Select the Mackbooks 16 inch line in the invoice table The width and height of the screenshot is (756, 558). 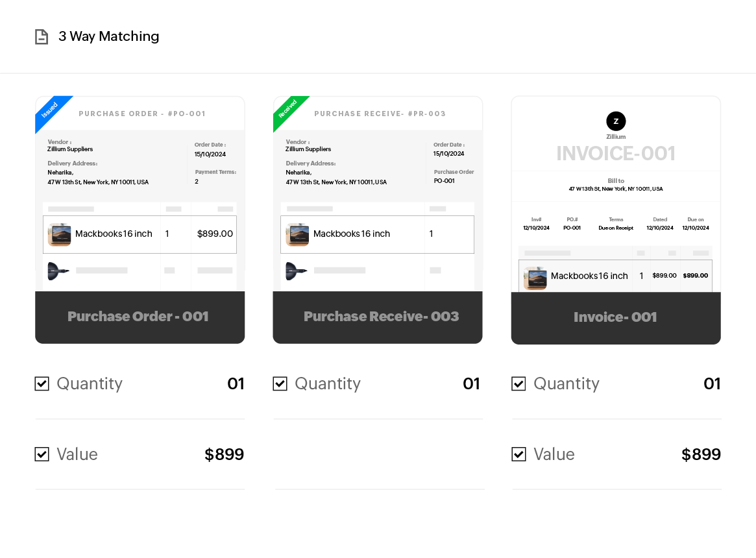pos(589,276)
